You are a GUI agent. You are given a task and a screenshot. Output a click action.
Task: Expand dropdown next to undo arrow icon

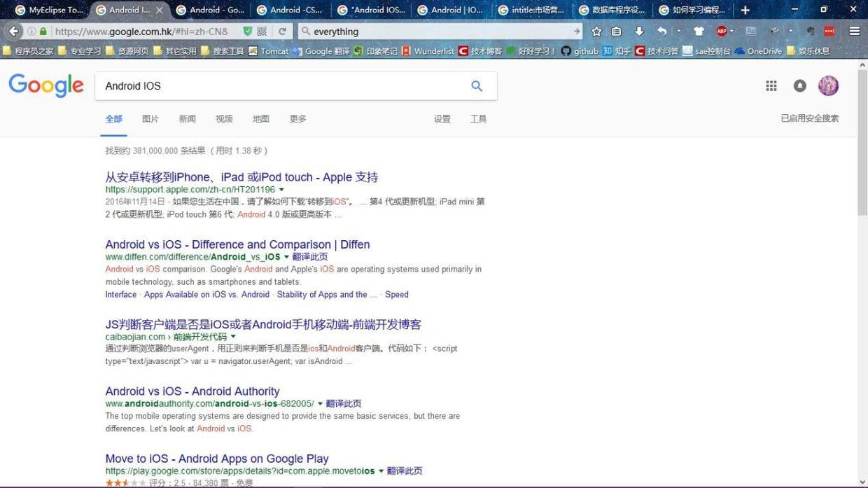[679, 31]
